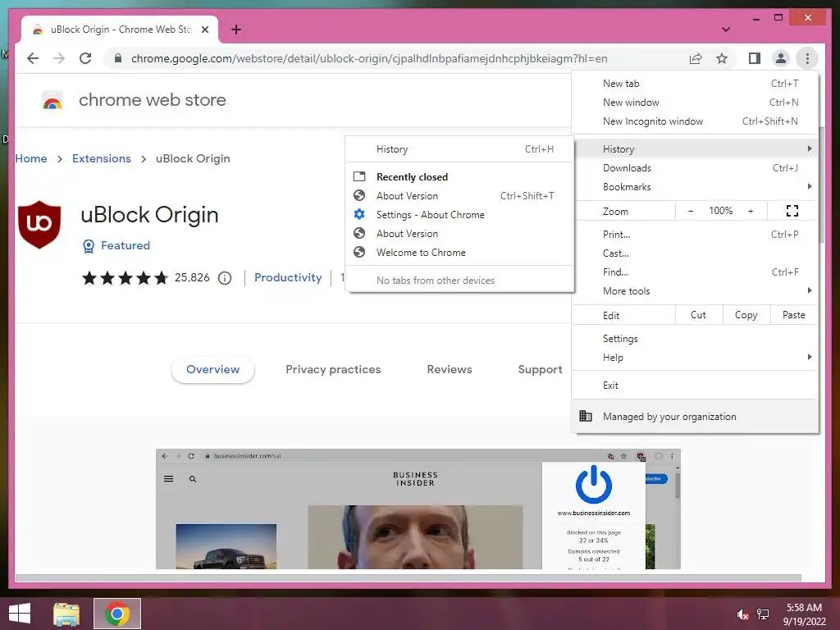
Task: Click Copy in the Edit row
Action: coord(746,315)
